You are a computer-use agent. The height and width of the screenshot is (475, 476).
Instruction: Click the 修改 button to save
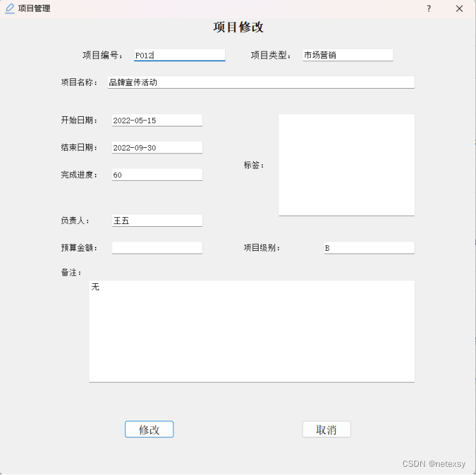[149, 429]
